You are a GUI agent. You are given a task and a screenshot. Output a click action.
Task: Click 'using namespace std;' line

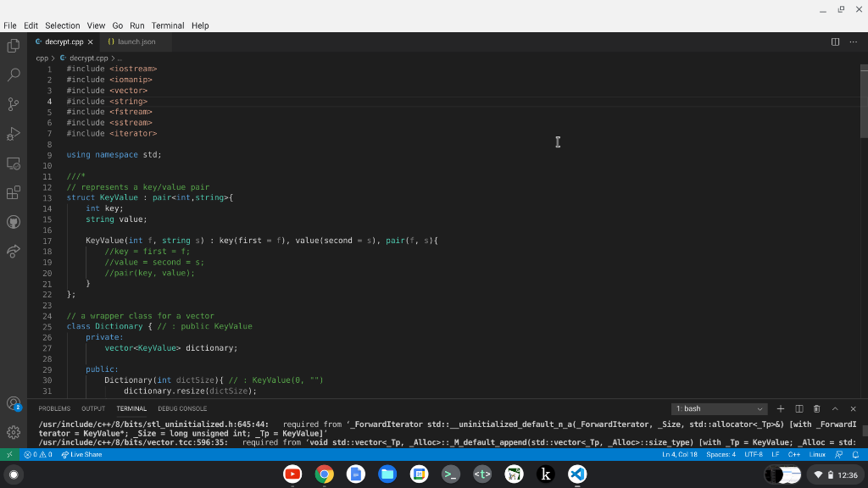coord(114,155)
